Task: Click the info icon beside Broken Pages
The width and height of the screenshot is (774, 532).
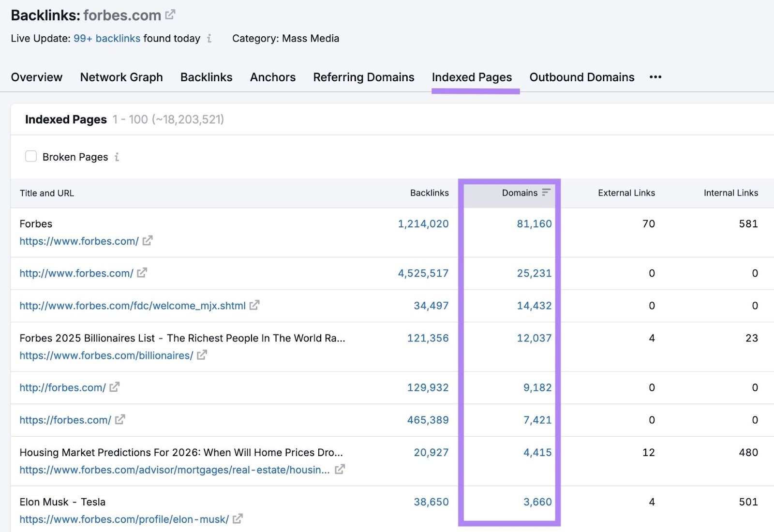Action: 116,157
